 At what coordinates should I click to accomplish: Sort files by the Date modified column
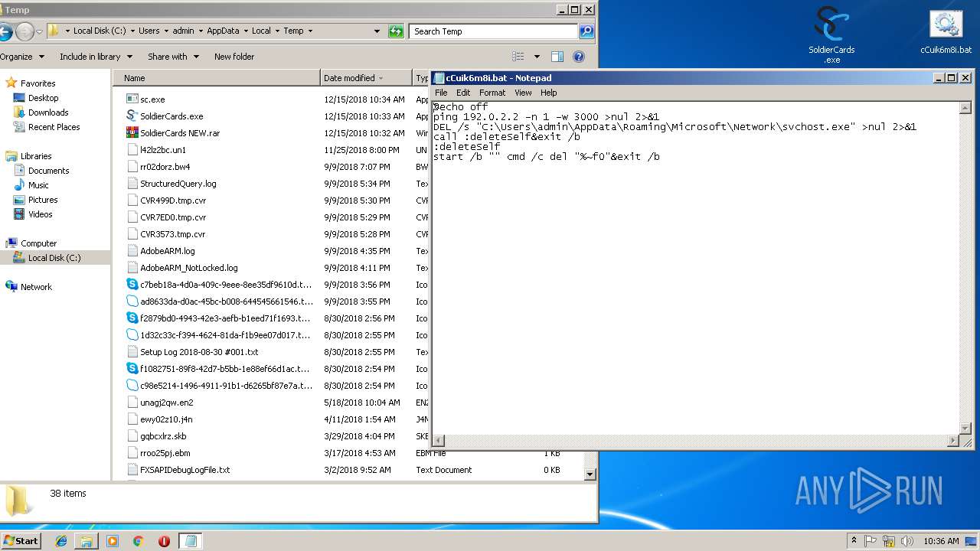coord(366,78)
